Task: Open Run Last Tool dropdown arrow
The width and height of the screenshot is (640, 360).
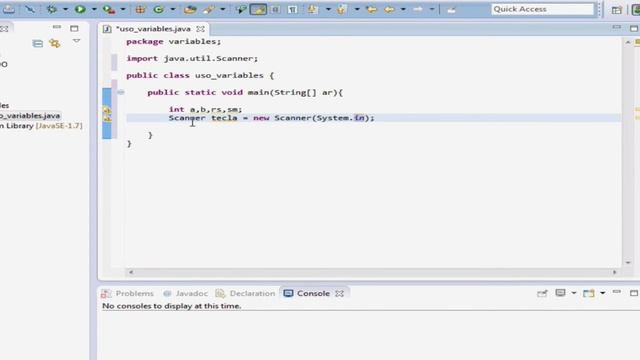Action: pos(123,9)
